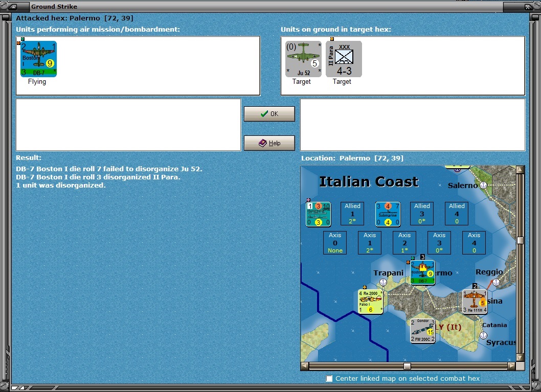Image resolution: width=541 pixels, height=392 pixels.
Task: Click the Attacked hex: Palermo header text
Action: [x=75, y=18]
